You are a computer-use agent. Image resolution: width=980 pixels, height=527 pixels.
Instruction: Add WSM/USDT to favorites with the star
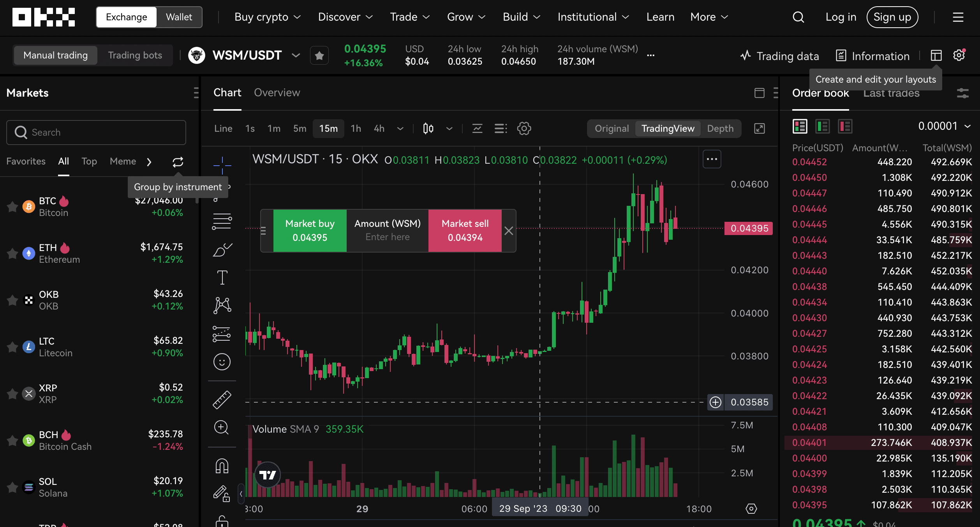319,56
